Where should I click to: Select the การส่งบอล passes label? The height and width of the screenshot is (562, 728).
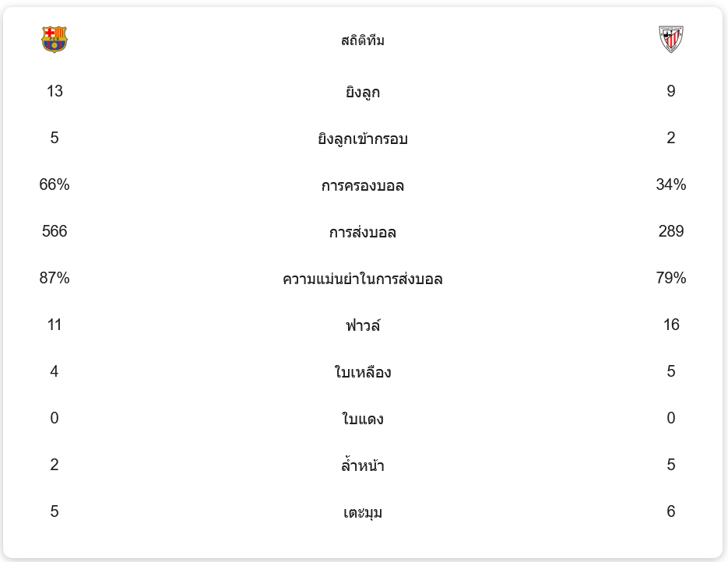pos(363,233)
